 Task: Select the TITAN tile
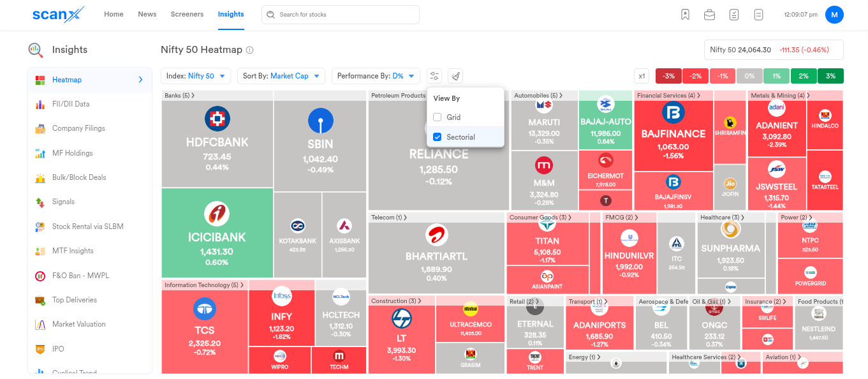click(547, 243)
